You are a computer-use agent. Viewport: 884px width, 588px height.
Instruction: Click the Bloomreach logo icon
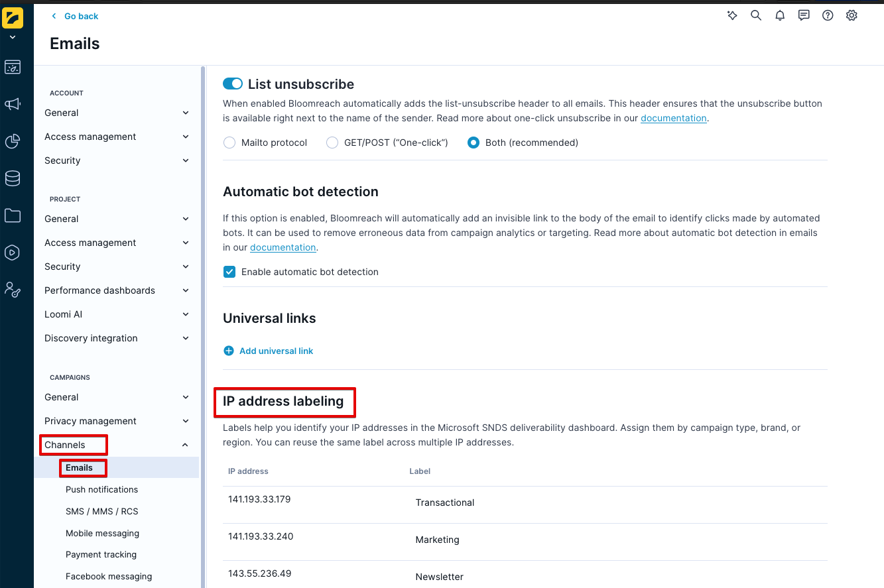[x=13, y=18]
